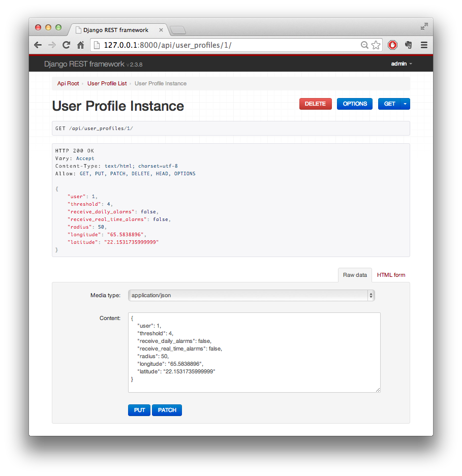Click the Content-Type header line
The height and width of the screenshot is (476, 462).
[x=116, y=166]
